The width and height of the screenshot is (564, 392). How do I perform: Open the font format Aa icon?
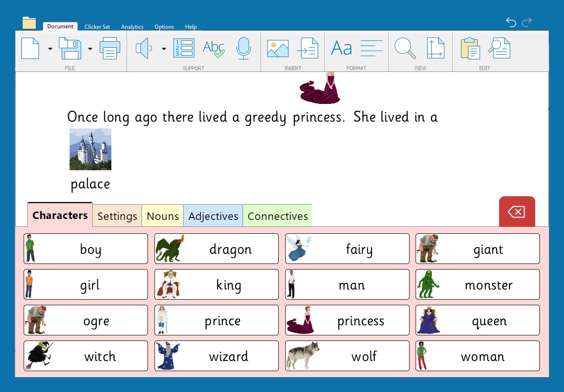coord(341,48)
